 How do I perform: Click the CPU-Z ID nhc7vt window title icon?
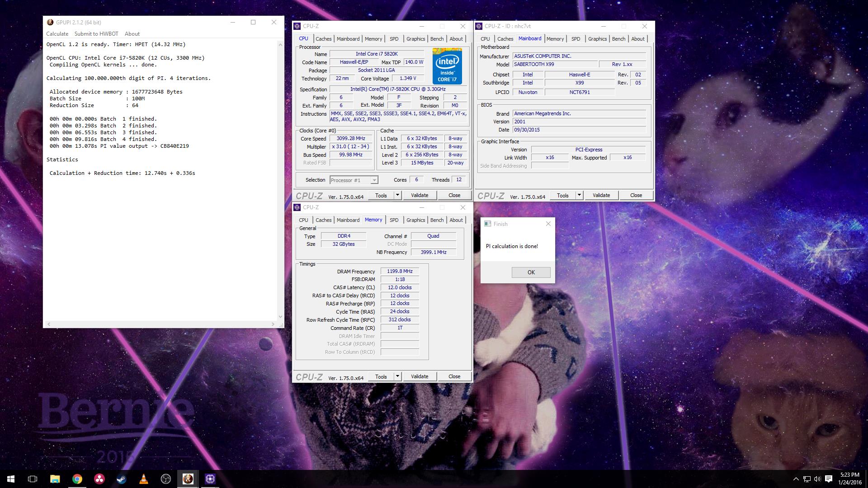pos(479,26)
